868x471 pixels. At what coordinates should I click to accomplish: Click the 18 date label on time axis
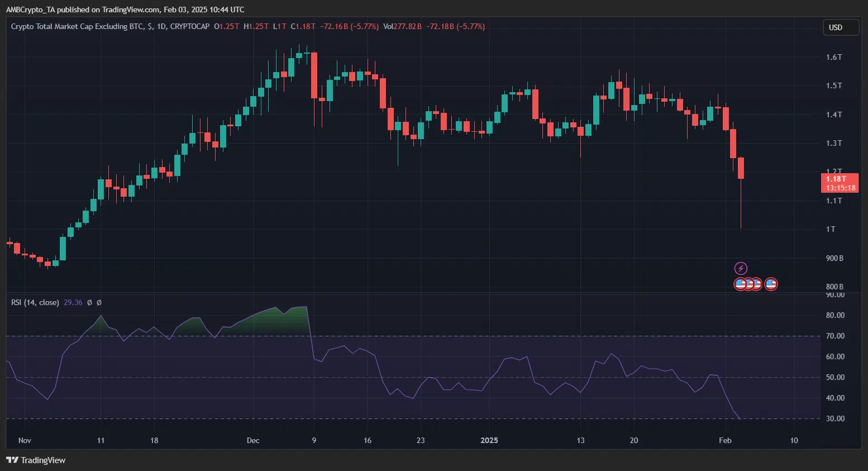tap(154, 440)
